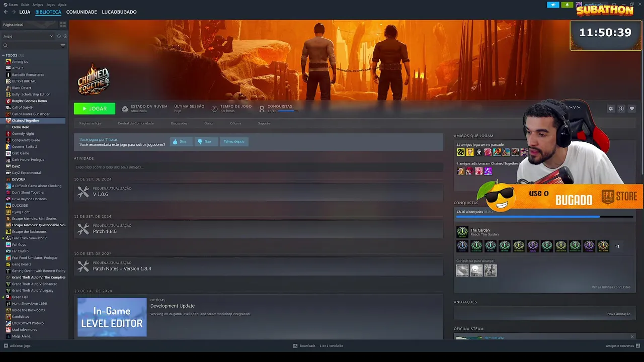Switch library to grid view icon
Screen dimensions: 644x362
62,24
